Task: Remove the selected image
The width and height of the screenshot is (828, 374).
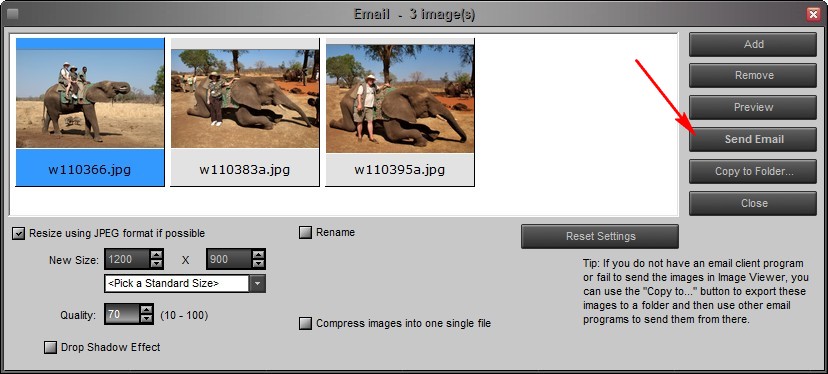Action: click(753, 76)
